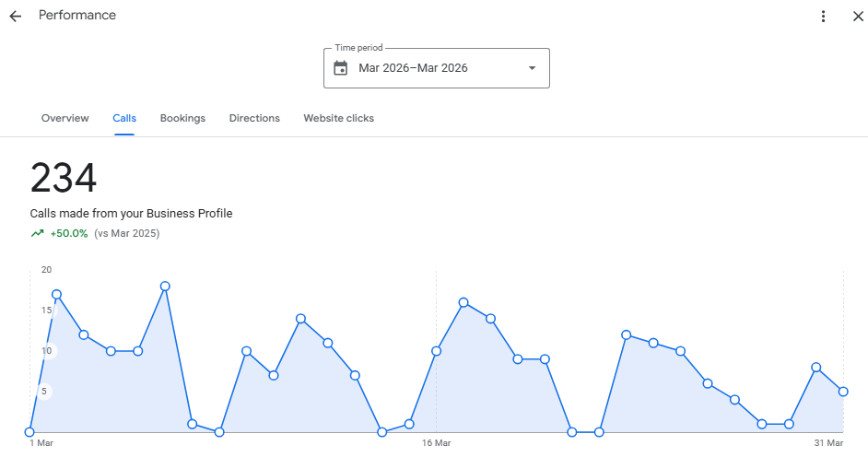
Task: Switch to the Overview tab
Action: tap(65, 118)
